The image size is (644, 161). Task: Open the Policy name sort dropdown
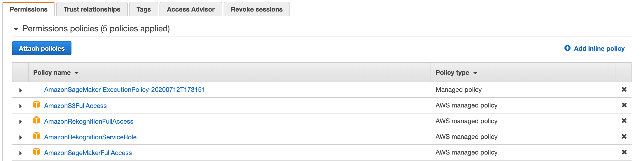click(x=77, y=73)
